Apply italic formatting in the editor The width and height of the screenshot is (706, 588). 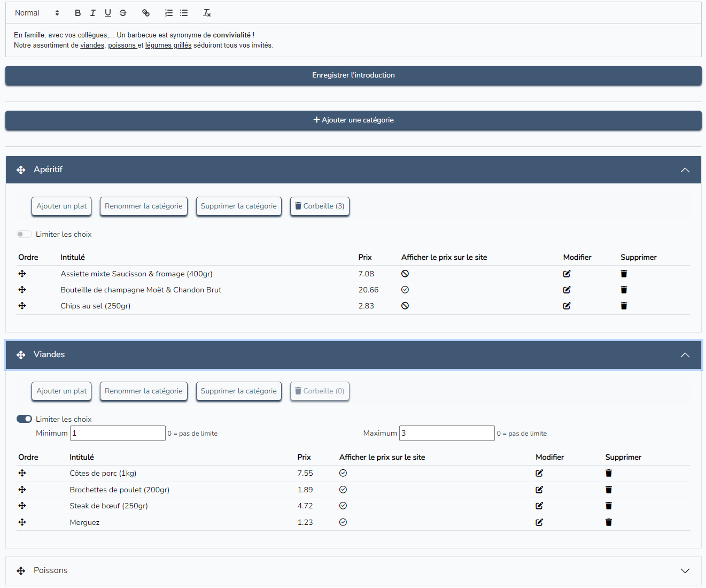click(93, 13)
